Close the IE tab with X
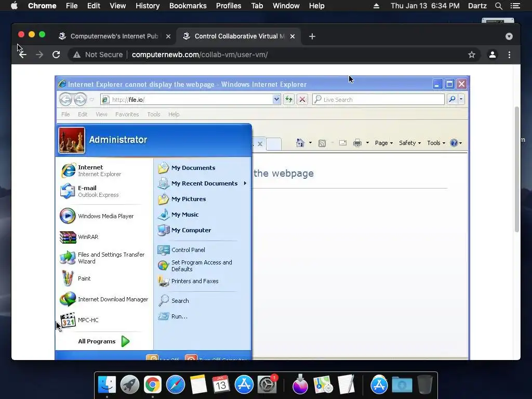Viewport: 532px width, 399px height. tap(260, 144)
